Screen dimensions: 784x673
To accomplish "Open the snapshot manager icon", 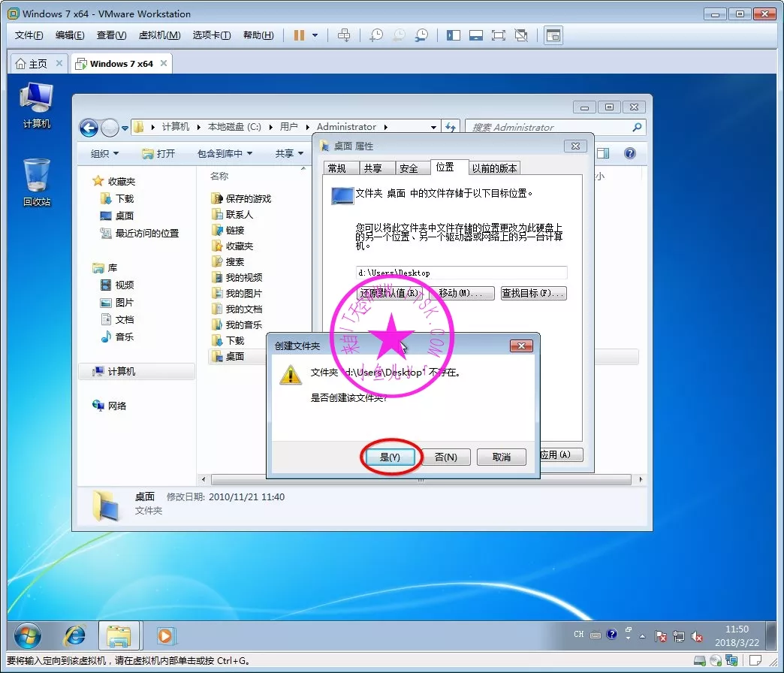I will (422, 35).
